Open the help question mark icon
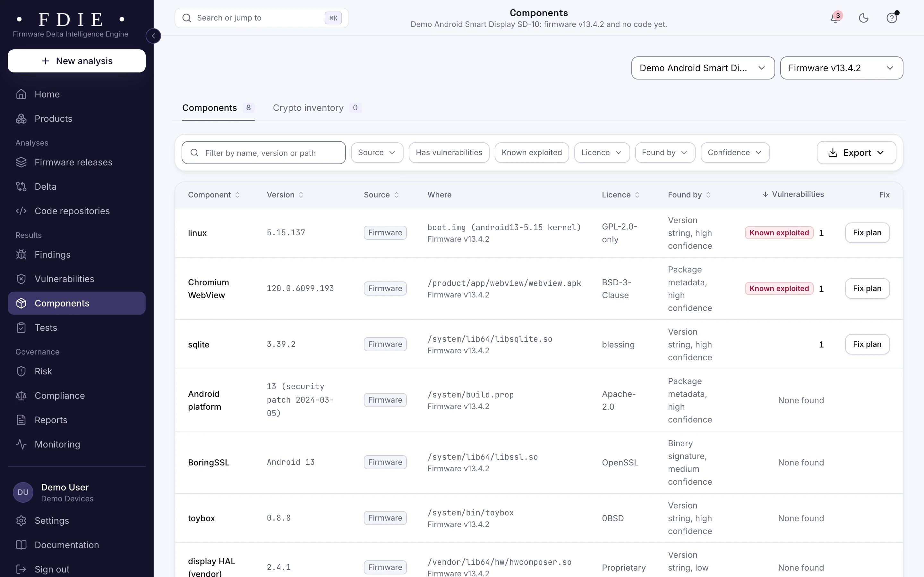 (x=892, y=18)
